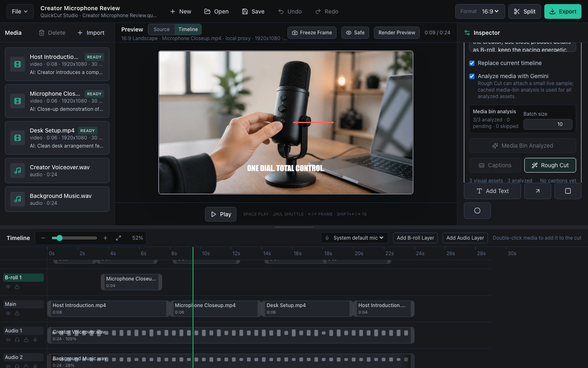Select Creator Voiceover.wav music note icon
Viewport: 588px width, 368px height.
(x=18, y=171)
